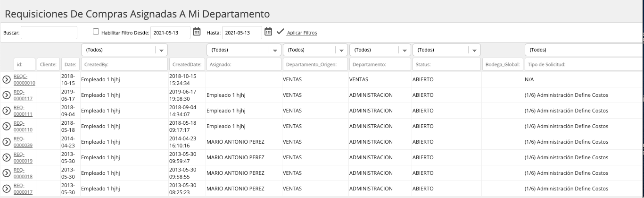
Task: Open requisition link REQ-0000039
Action: click(x=23, y=142)
